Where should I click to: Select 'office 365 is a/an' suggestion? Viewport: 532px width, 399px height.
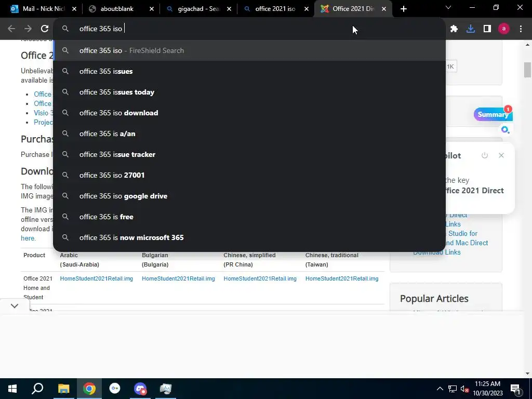(x=249, y=134)
